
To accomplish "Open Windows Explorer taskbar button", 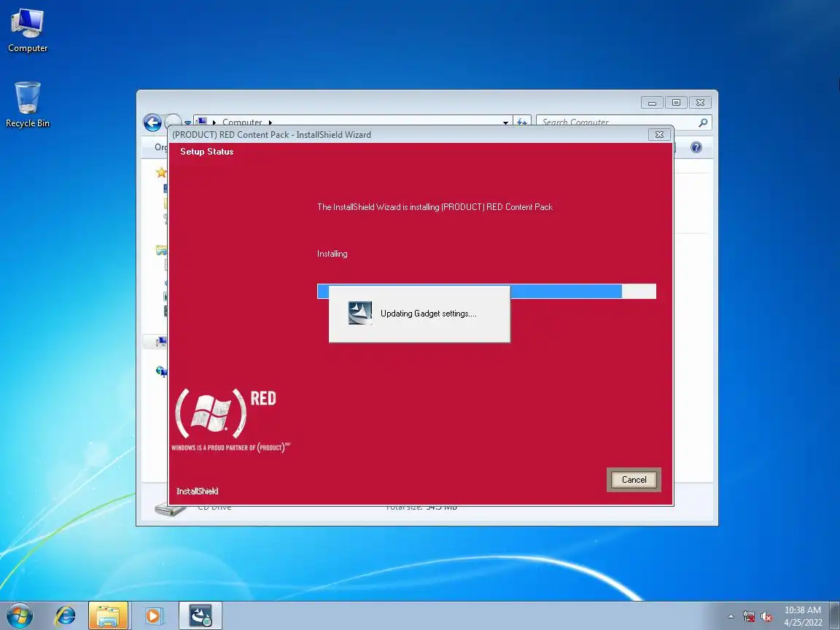I will 108,615.
